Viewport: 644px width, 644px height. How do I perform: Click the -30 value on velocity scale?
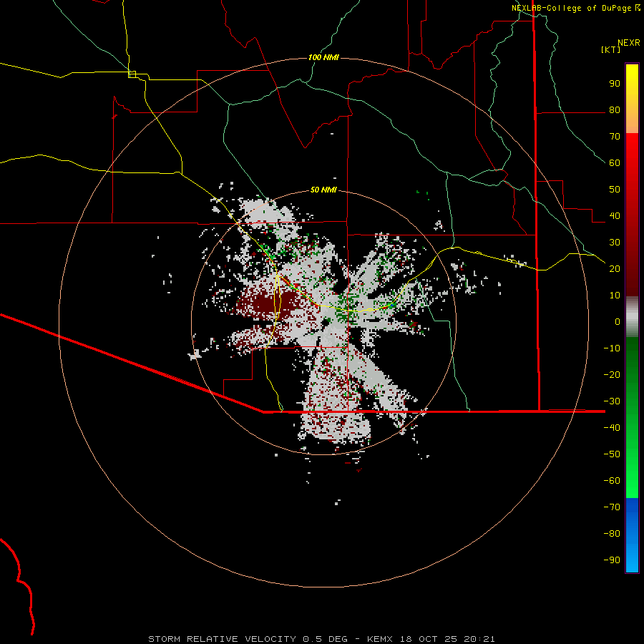point(612,401)
